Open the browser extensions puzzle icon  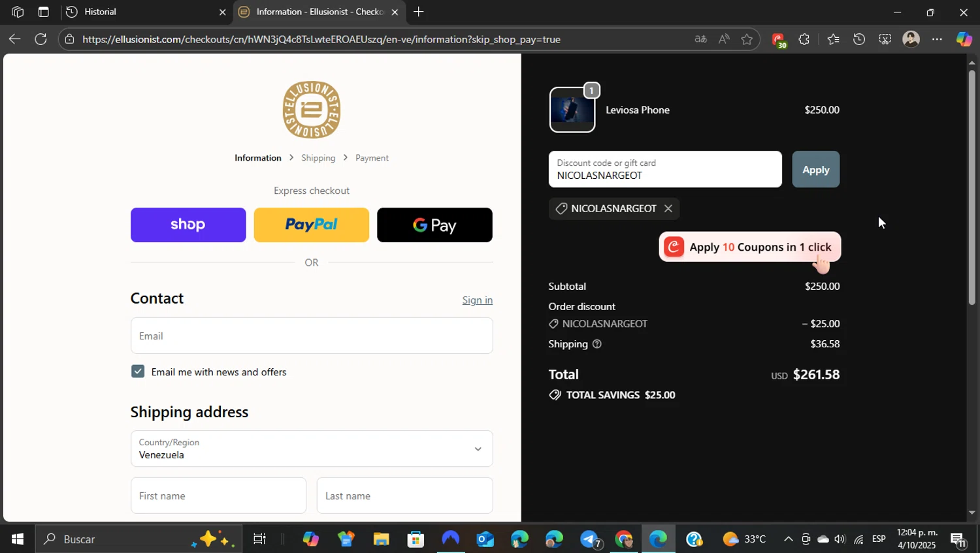pyautogui.click(x=804, y=39)
